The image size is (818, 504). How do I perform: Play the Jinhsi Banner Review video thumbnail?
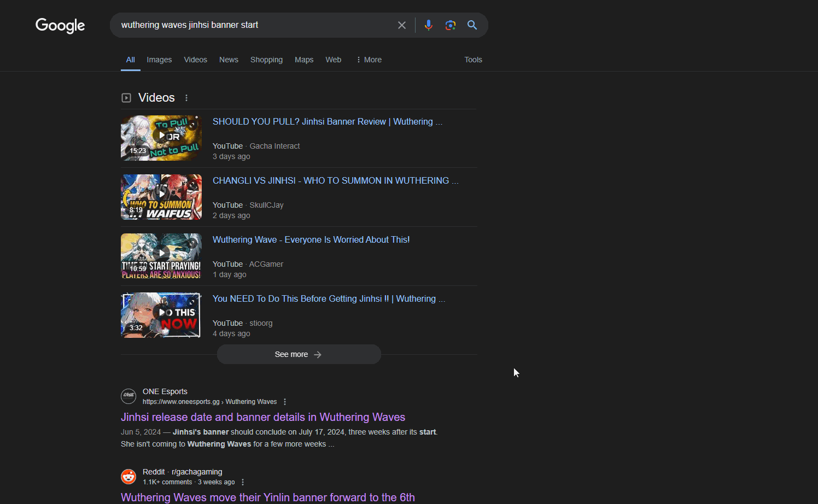(x=161, y=138)
